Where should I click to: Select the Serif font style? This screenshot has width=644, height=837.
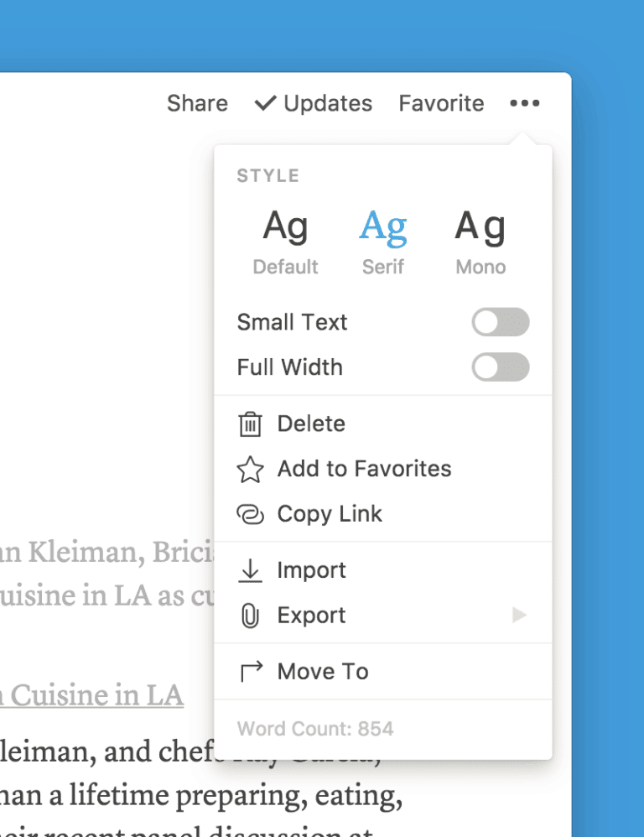(383, 225)
